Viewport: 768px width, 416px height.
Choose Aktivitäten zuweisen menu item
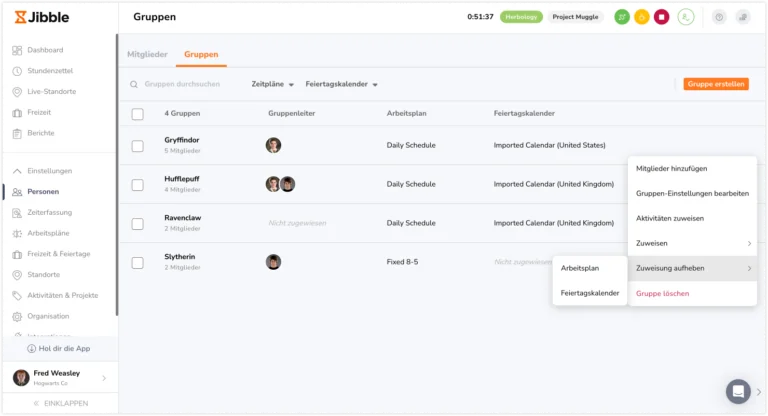[693, 219]
